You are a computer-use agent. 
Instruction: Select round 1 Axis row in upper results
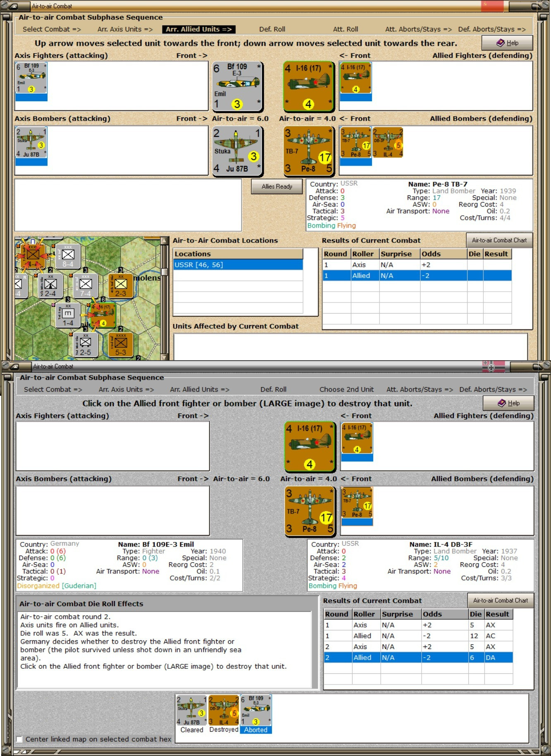(x=417, y=265)
